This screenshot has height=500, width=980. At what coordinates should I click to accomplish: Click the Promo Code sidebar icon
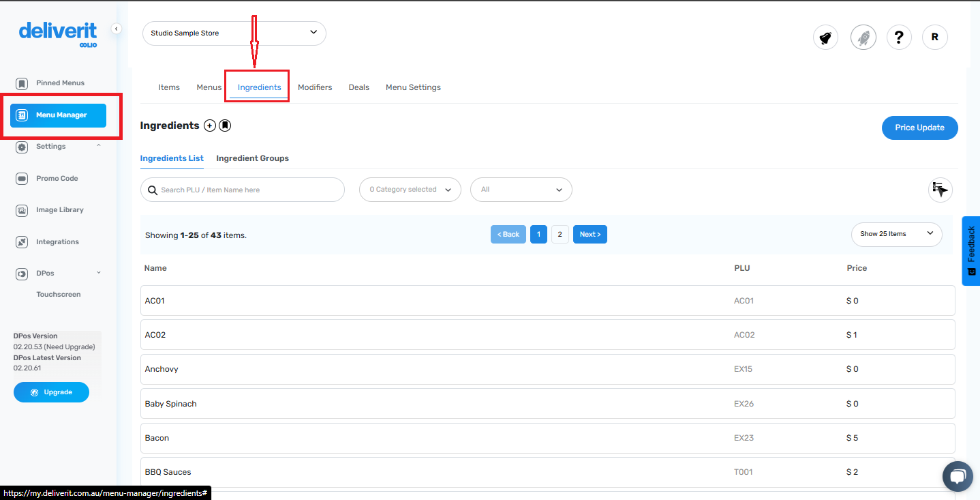(22, 178)
